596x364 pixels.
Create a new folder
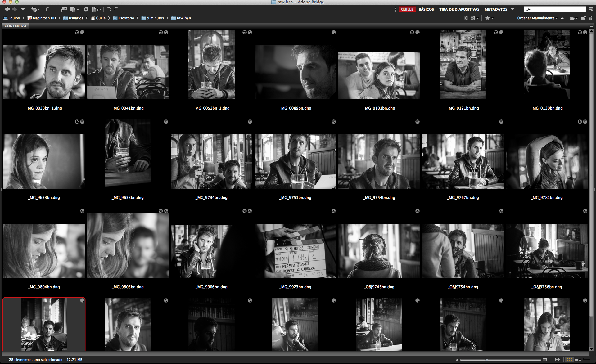tap(583, 18)
